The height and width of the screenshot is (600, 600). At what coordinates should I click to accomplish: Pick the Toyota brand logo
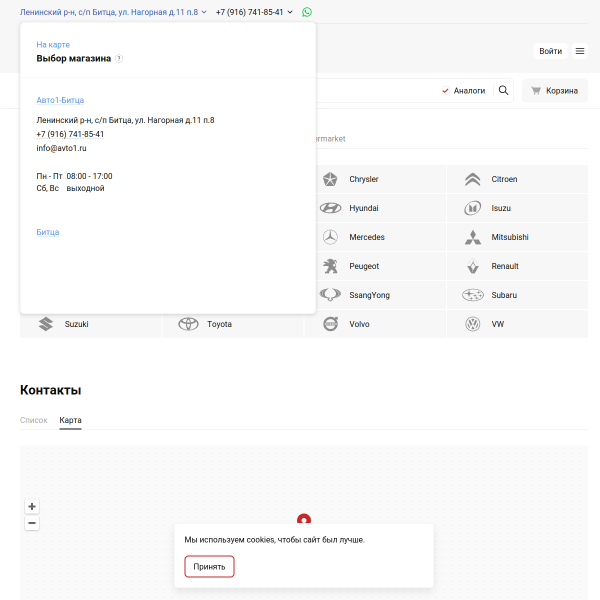[188, 324]
